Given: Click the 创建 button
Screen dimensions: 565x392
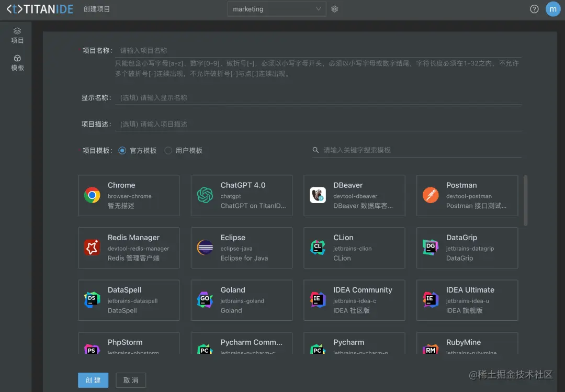Looking at the screenshot, I should [93, 380].
